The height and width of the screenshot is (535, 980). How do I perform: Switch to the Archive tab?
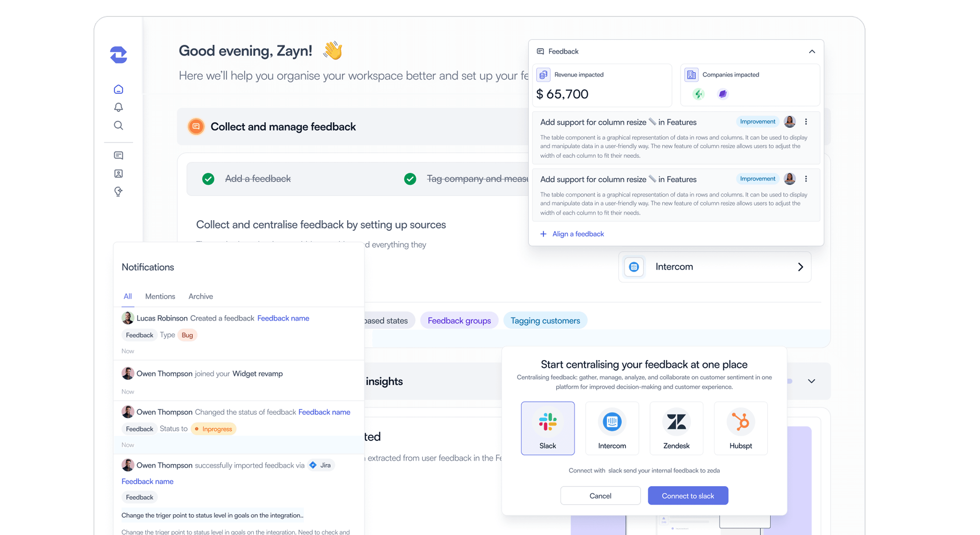click(201, 296)
